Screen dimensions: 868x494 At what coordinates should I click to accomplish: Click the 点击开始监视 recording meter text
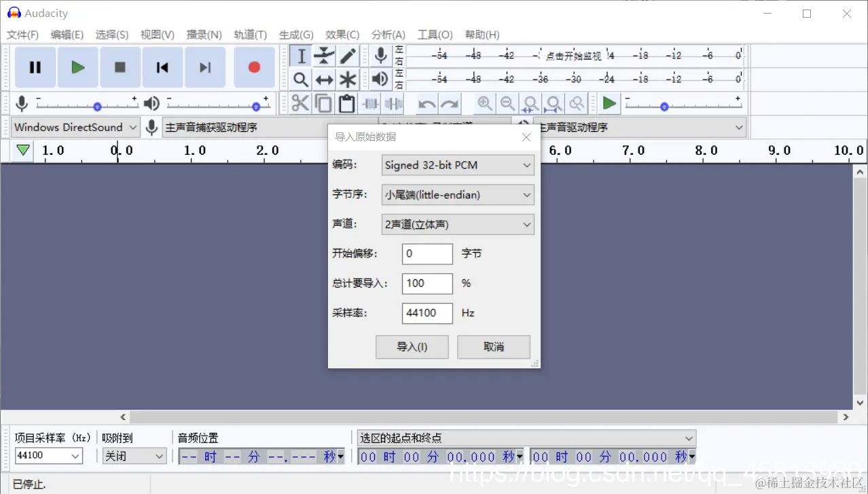click(x=574, y=56)
